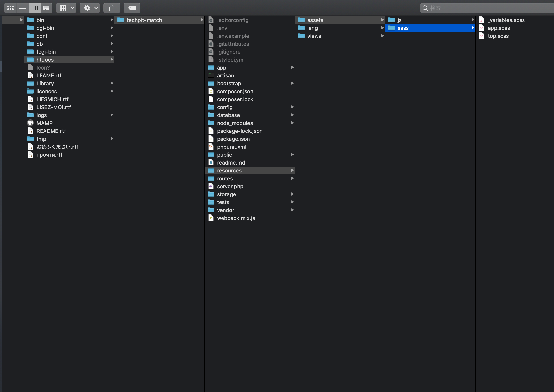Select the js folder
554x392 pixels.
click(430, 20)
